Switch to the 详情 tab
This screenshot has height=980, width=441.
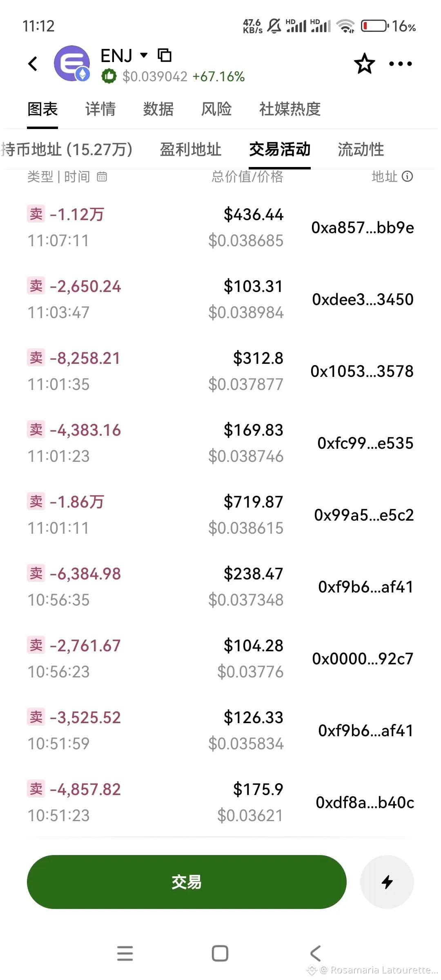100,109
